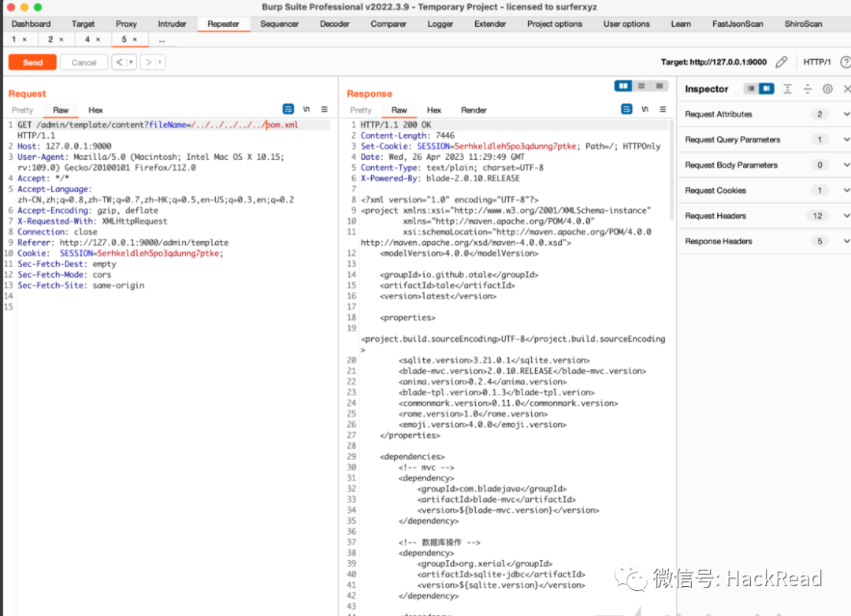Open User options tab

tap(626, 24)
